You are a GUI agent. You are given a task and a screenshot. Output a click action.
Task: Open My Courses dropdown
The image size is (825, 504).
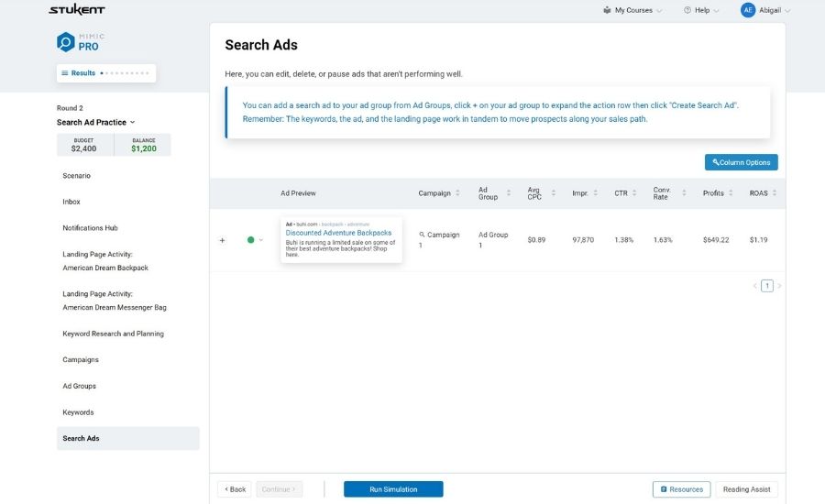point(632,10)
